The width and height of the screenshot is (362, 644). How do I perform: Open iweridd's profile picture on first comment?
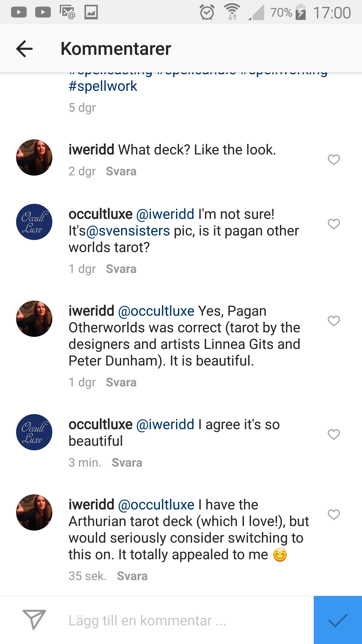coord(34,157)
